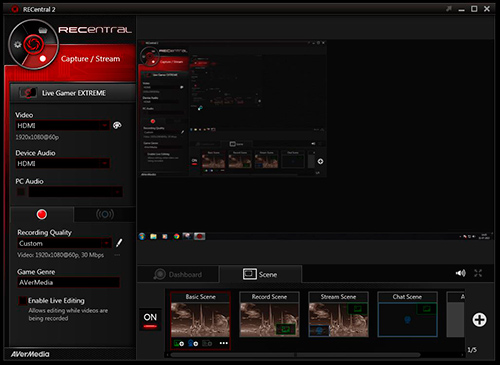
Task: Click the 1920x1080@60p video resolution text
Action: click(x=37, y=137)
